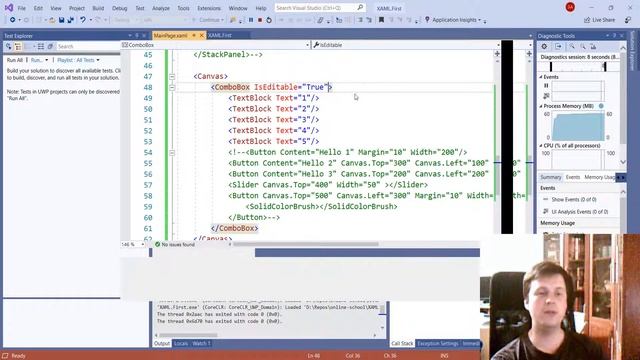Click Zoom In icon in Diagnostic Tools
The width and height of the screenshot is (640, 360).
[572, 47]
